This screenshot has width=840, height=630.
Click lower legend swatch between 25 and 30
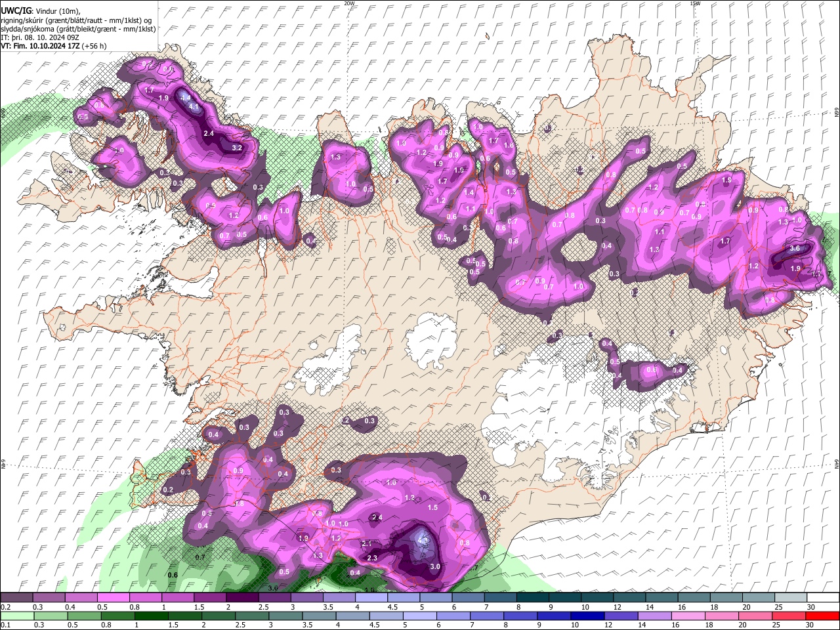click(x=789, y=616)
